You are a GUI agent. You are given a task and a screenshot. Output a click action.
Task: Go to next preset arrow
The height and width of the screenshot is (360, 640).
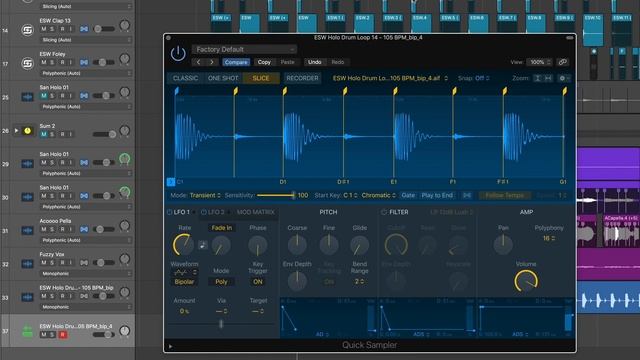211,62
